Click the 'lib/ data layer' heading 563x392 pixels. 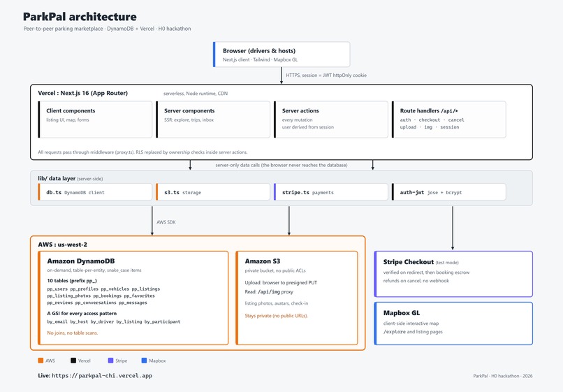click(x=57, y=178)
